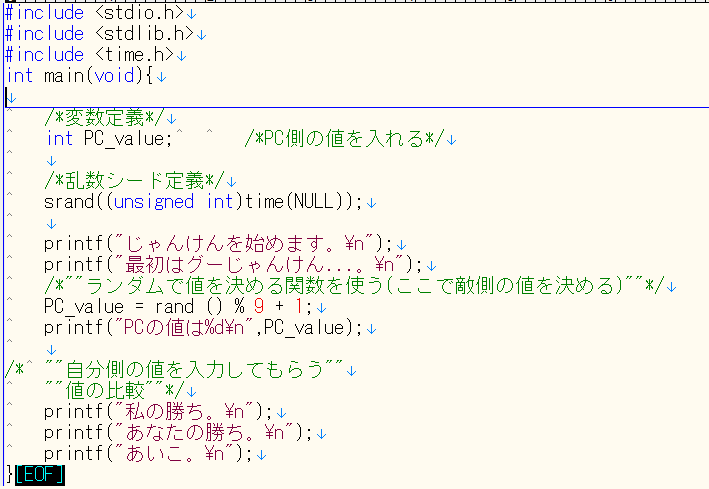Click the '自分側の値を入力してもらう' comment line
The image size is (709, 489).
click(x=174, y=370)
